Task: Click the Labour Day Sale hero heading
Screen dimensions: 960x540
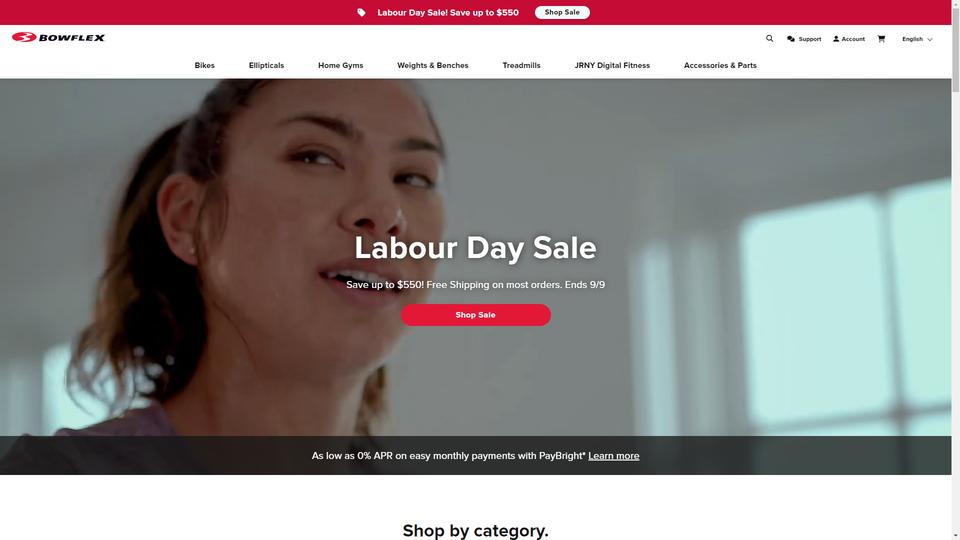Action: [476, 248]
